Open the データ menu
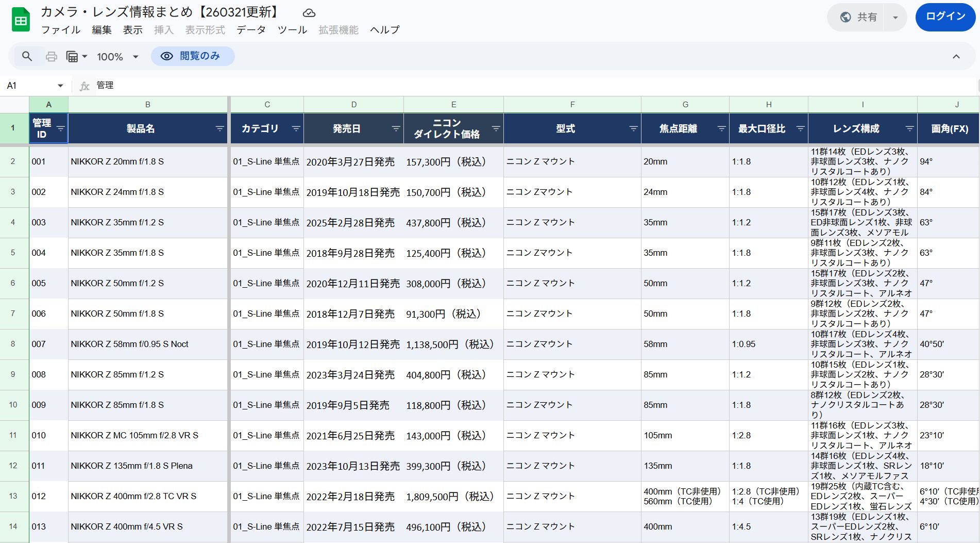 pyautogui.click(x=251, y=30)
